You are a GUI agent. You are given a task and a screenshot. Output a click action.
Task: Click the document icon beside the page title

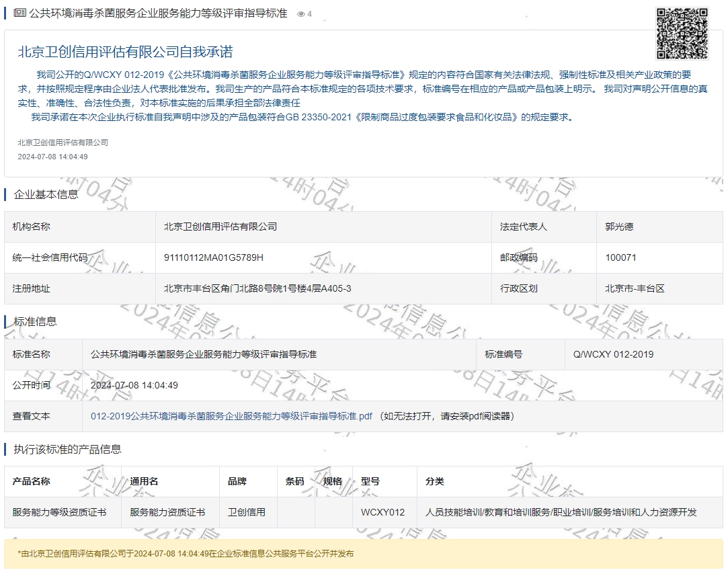click(20, 13)
